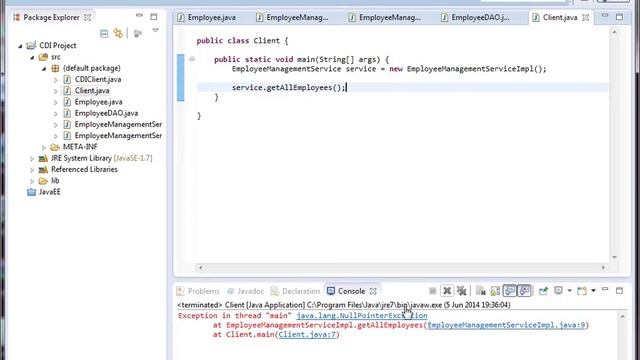This screenshot has height=360, width=640.
Task: Open EmployeeManag... tab beside EmployeeDAO tab
Action: [385, 18]
